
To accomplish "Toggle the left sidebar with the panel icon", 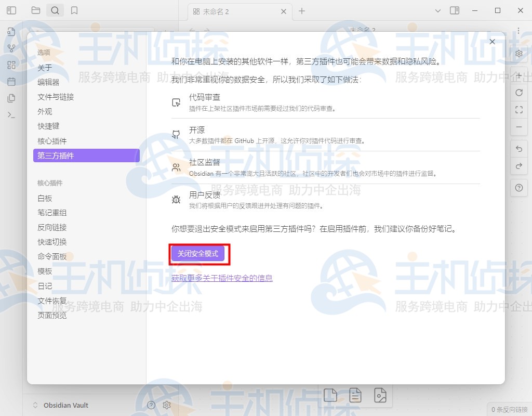I will (x=11, y=10).
